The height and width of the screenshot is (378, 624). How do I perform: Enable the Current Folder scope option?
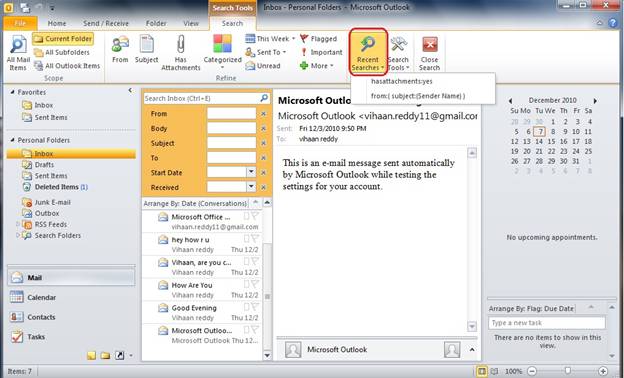tap(63, 39)
